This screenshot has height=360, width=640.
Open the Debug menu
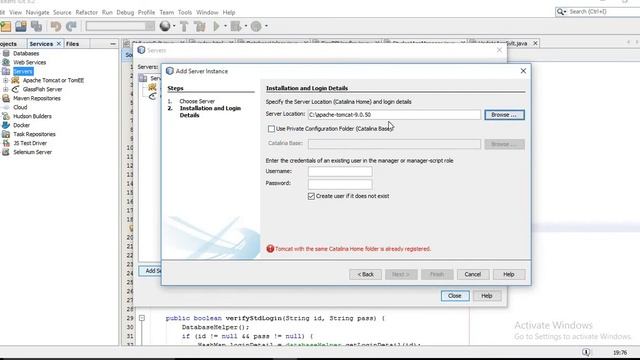click(x=125, y=13)
